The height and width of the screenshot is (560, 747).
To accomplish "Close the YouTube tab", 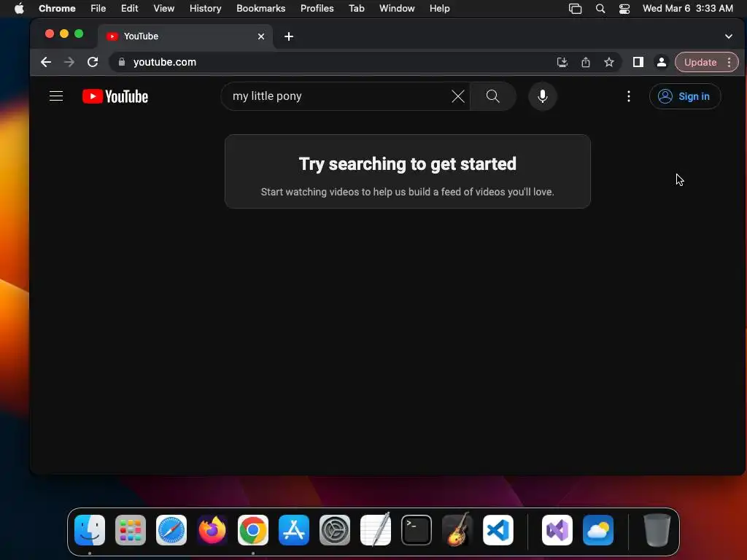I will pyautogui.click(x=260, y=36).
